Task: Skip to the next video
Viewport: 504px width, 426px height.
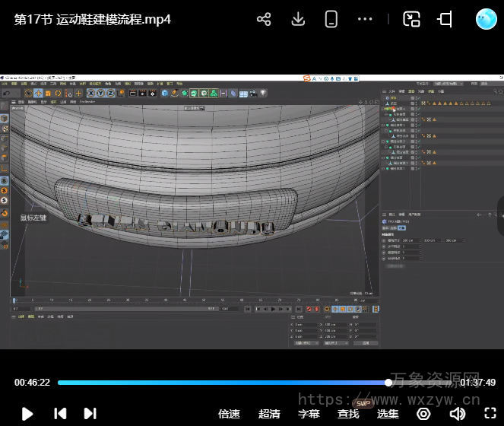Action: tap(90, 414)
